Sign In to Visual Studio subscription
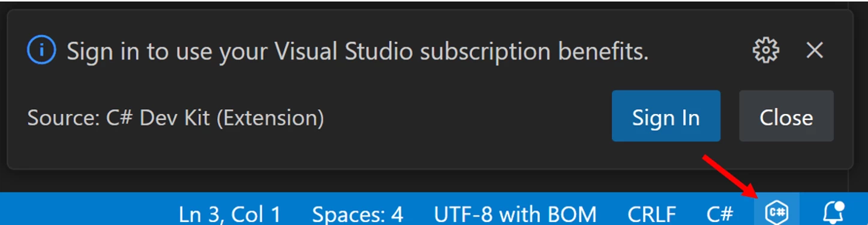The width and height of the screenshot is (868, 225). 666,116
